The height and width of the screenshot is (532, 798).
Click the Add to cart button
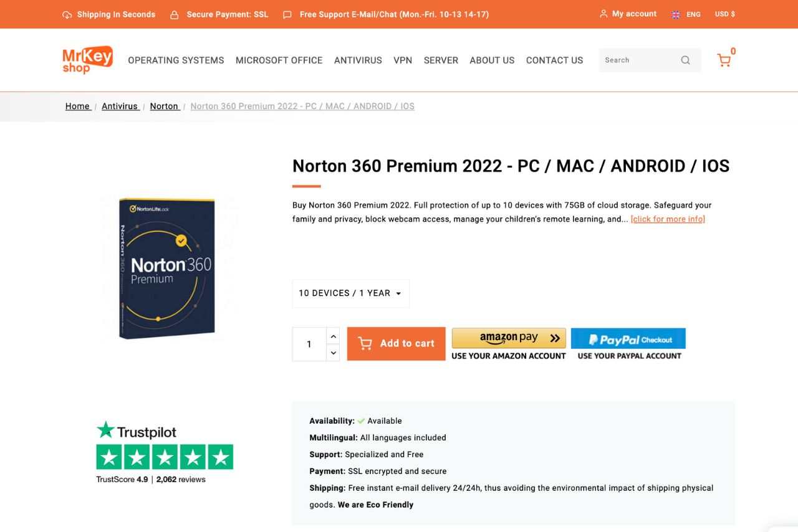396,343
